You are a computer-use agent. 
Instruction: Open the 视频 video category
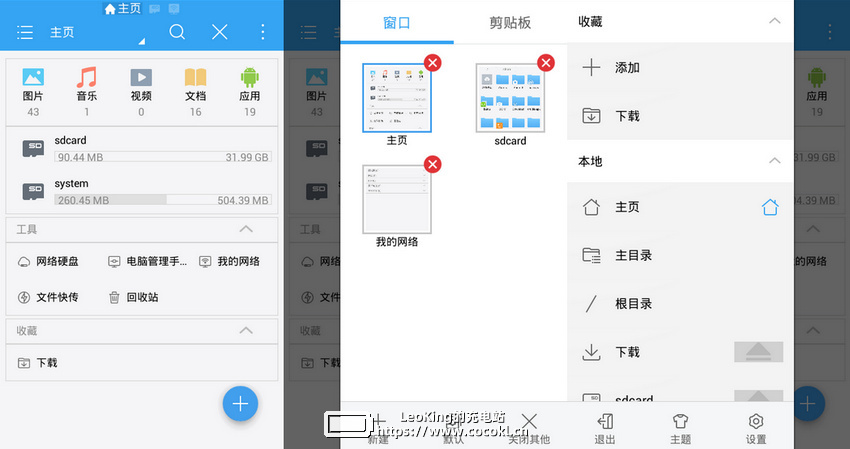point(141,92)
